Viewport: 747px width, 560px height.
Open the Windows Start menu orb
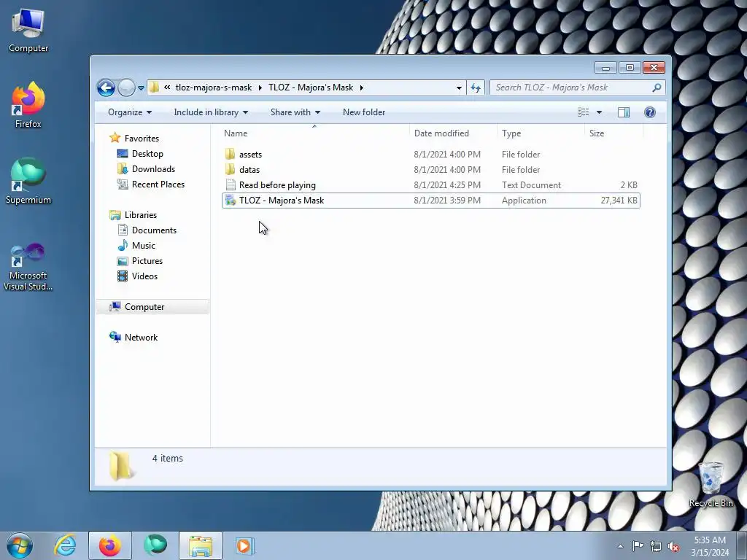tap(20, 545)
